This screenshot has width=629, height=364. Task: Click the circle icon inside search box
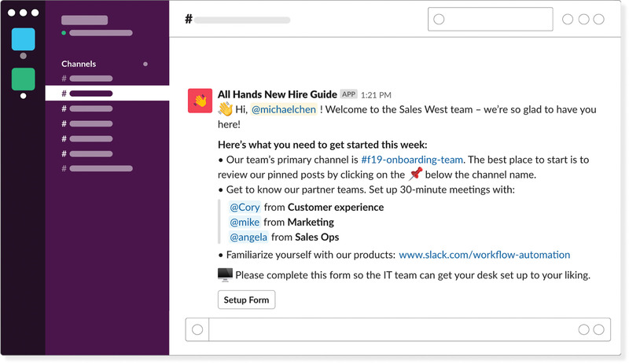(439, 20)
